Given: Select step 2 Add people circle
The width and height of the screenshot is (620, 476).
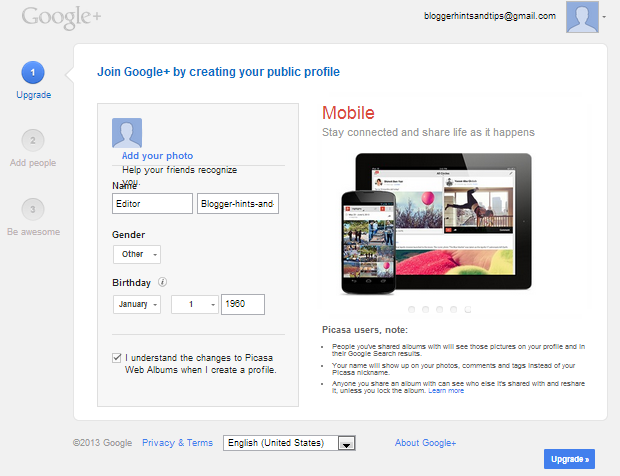Looking at the screenshot, I should 33,140.
